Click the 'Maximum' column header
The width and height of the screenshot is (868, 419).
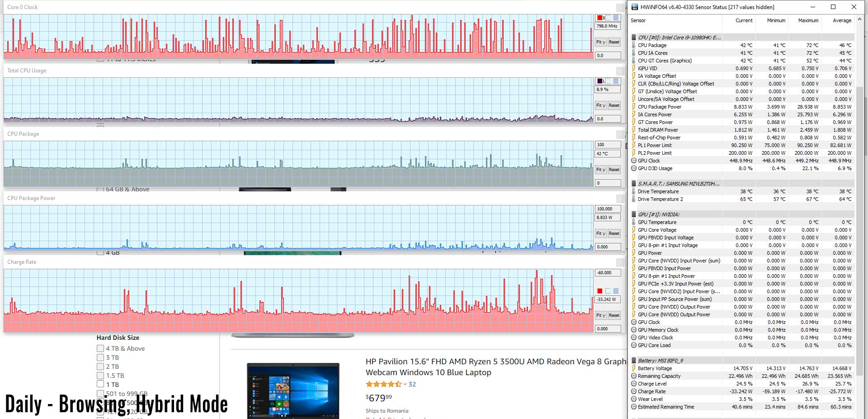(808, 20)
